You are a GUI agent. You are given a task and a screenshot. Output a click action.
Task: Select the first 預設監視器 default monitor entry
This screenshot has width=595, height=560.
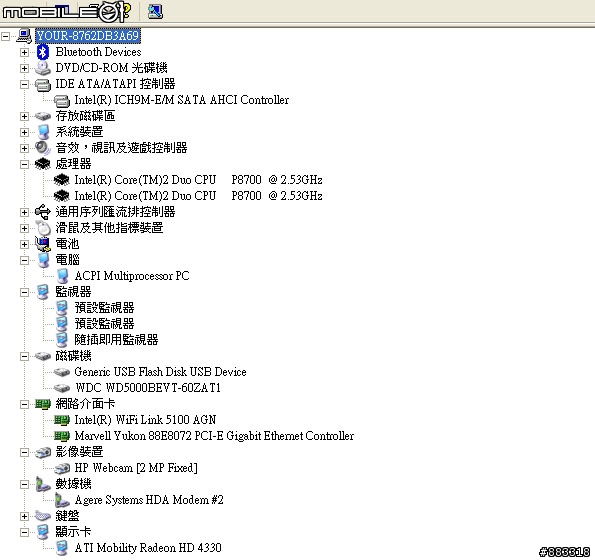pos(104,308)
